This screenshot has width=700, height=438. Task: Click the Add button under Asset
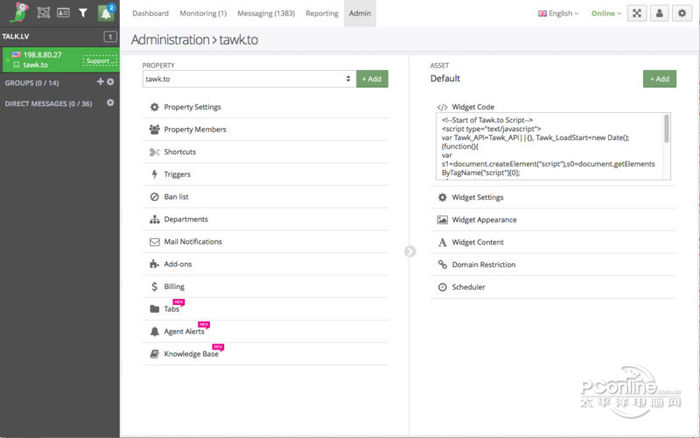point(659,78)
